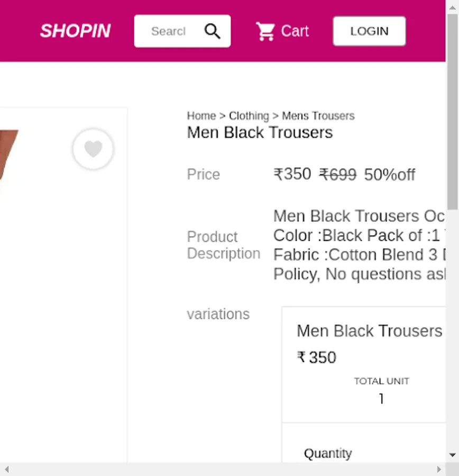Click the horizontal scroll right arrow

439,469
